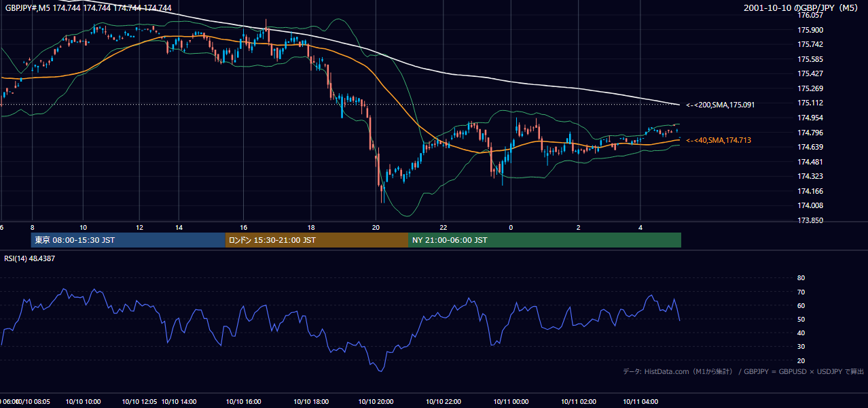Click the 10/10 18:00 bottom date label
Image resolution: width=868 pixels, height=408 pixels.
coord(311,402)
